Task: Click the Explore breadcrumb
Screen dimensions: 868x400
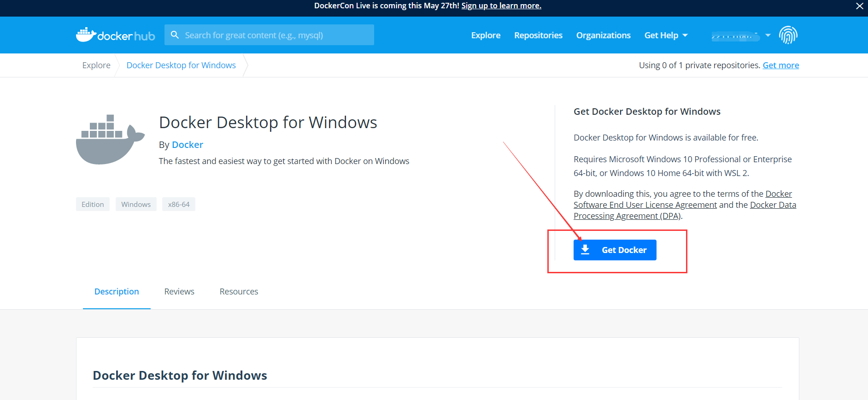Action: (x=96, y=65)
